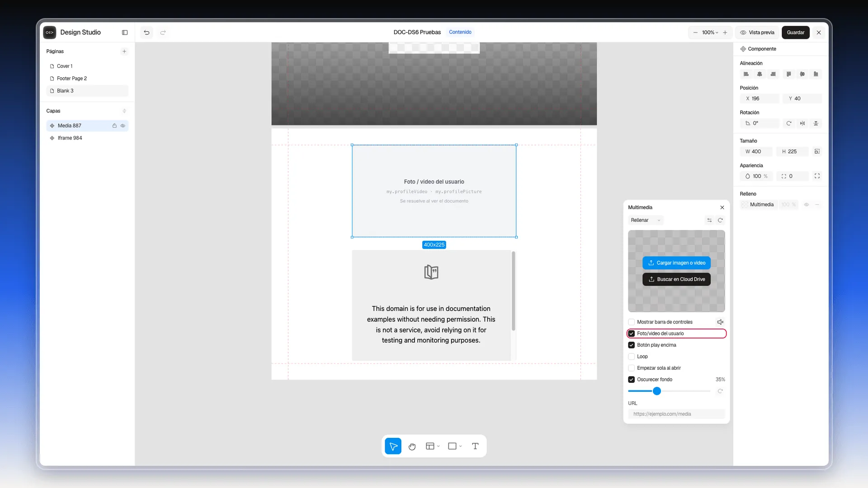Enable Mostrar barra de controles checkbox

pyautogui.click(x=632, y=322)
